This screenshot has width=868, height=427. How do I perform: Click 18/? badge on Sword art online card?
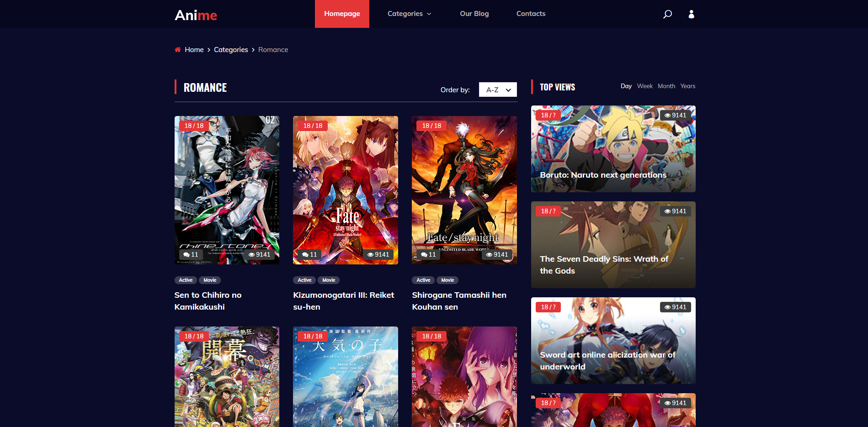click(548, 307)
